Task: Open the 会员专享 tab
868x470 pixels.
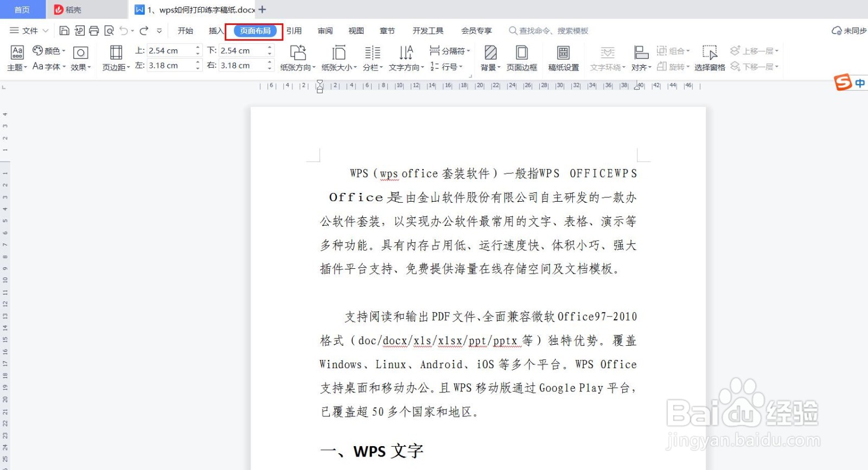Action: (x=476, y=31)
